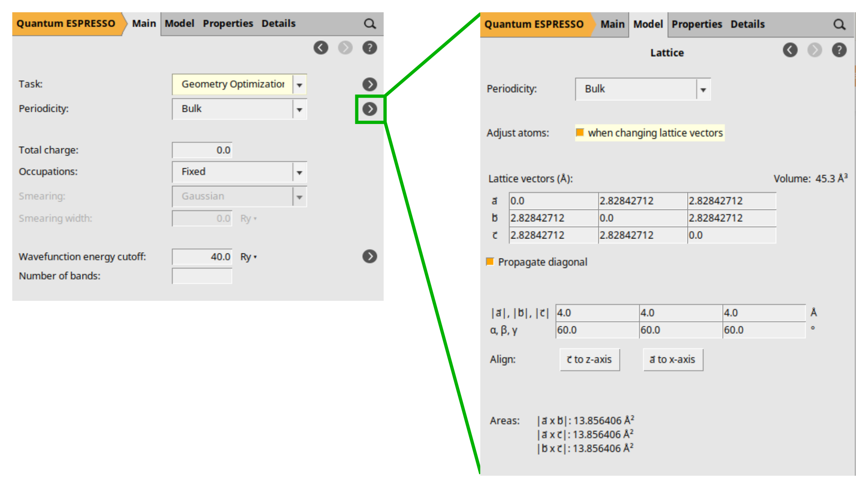
Task: Click the search magnifier in left panel
Action: (369, 24)
